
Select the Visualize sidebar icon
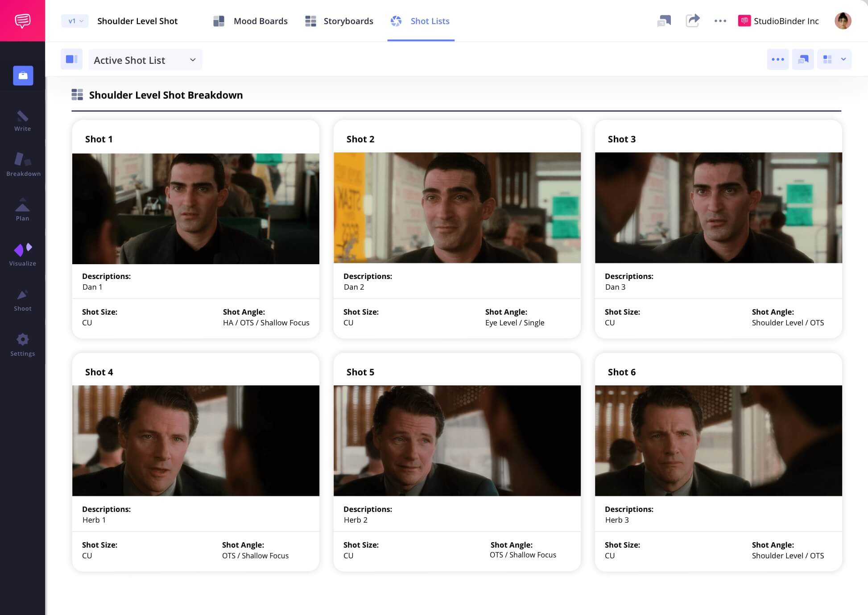[x=22, y=255]
